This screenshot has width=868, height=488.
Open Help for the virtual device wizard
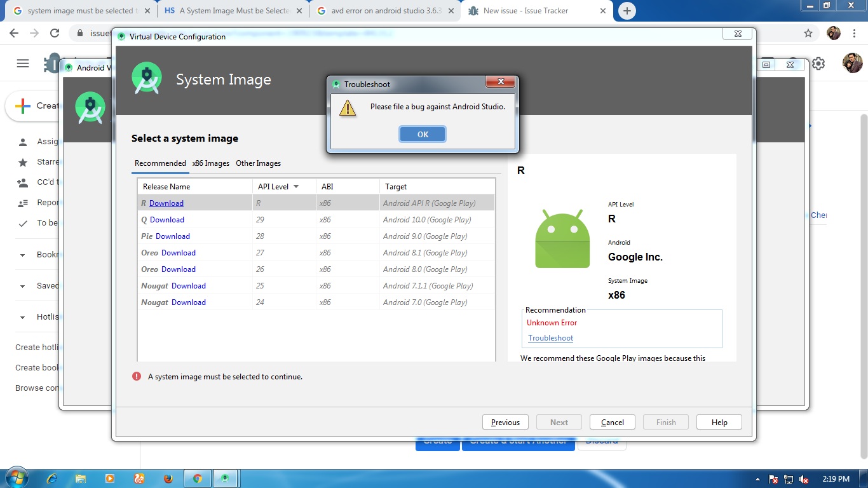pyautogui.click(x=719, y=423)
